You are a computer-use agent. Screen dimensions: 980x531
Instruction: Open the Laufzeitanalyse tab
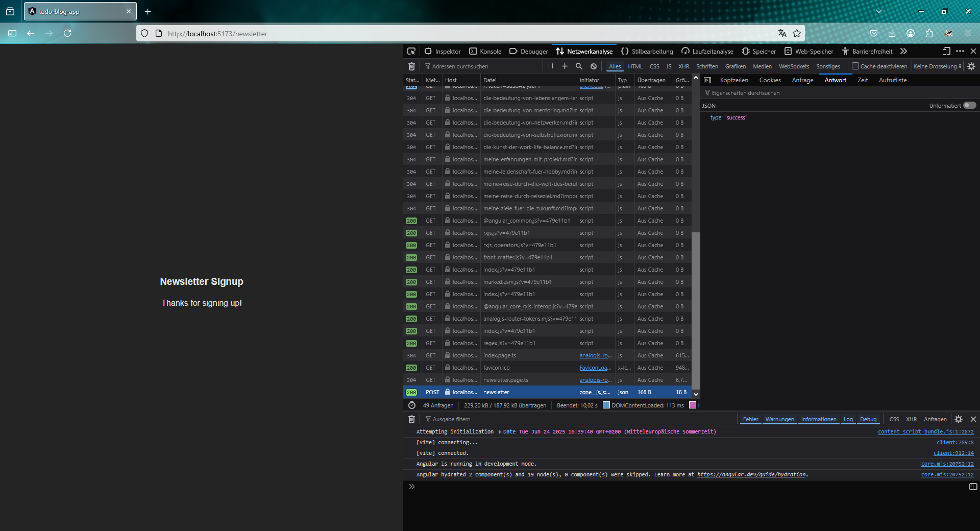coord(707,51)
